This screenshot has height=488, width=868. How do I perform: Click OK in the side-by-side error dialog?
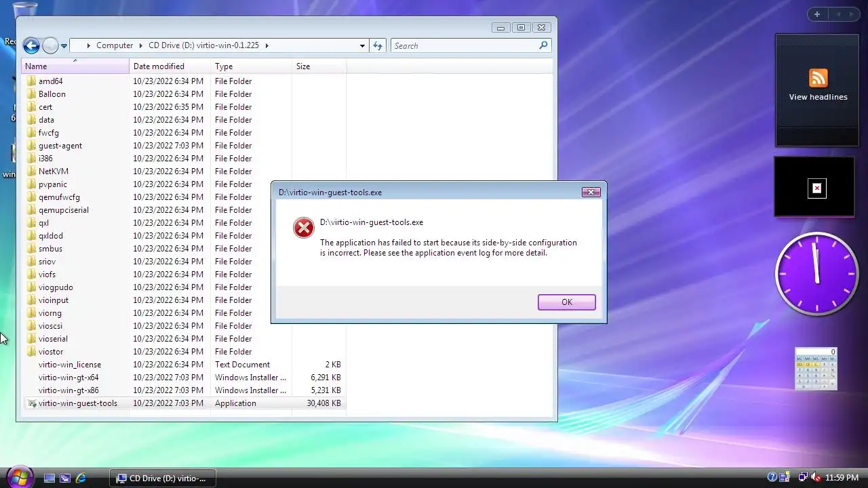pos(567,302)
